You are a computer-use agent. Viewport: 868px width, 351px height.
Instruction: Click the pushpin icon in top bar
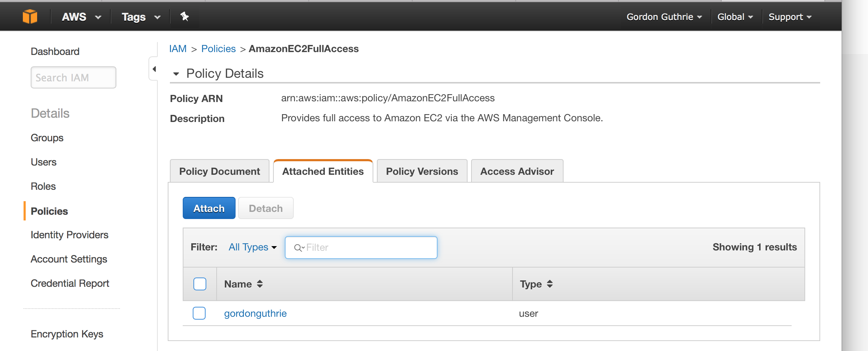click(x=185, y=16)
